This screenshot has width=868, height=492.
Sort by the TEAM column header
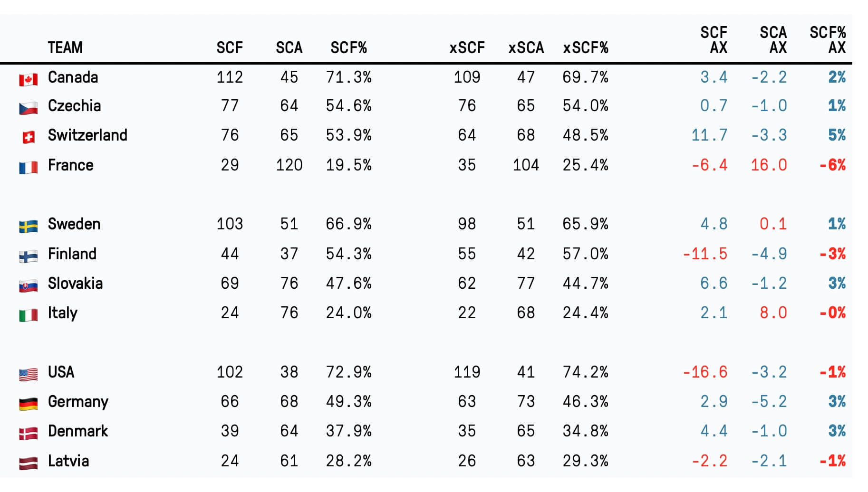click(65, 47)
